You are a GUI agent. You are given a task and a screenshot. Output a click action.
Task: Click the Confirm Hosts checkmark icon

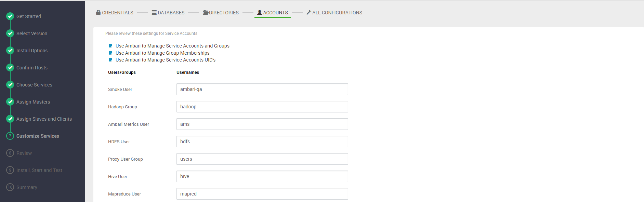[10, 67]
